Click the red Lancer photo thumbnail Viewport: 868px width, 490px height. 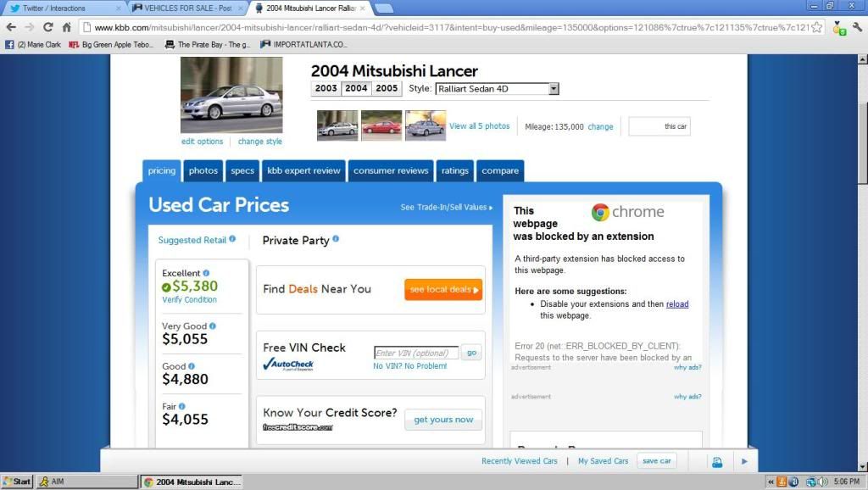point(381,125)
